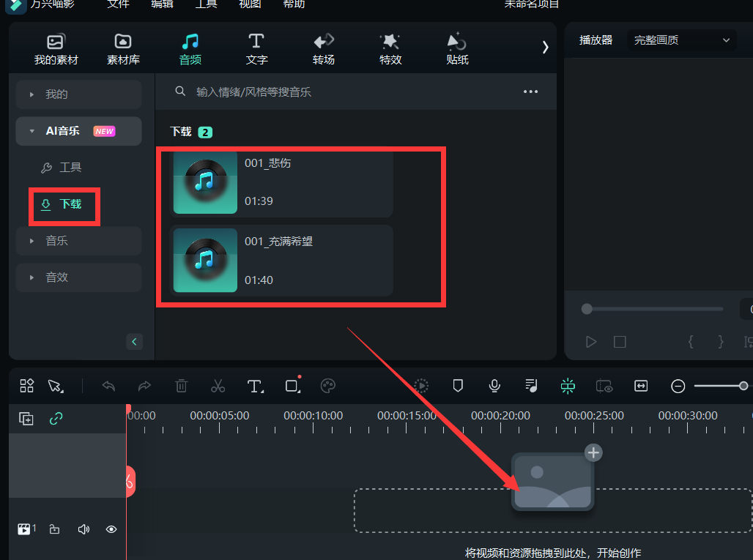Screen dimensions: 753x560
Task: Lock video track 1
Action: click(54, 529)
